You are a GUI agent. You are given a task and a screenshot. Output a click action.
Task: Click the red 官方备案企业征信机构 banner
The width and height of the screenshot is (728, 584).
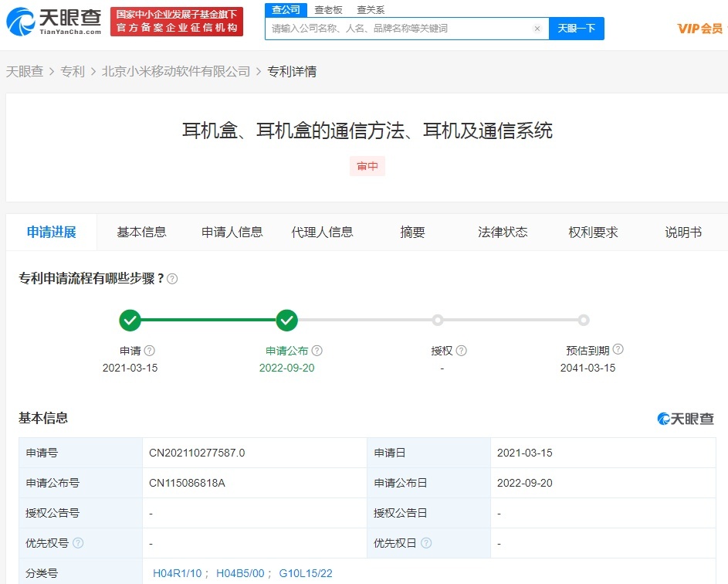tap(177, 22)
